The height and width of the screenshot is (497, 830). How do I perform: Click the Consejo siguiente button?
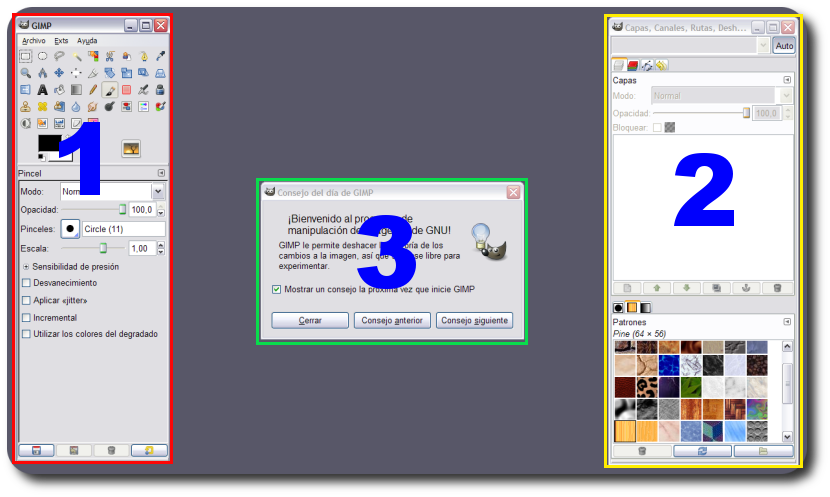tap(474, 321)
